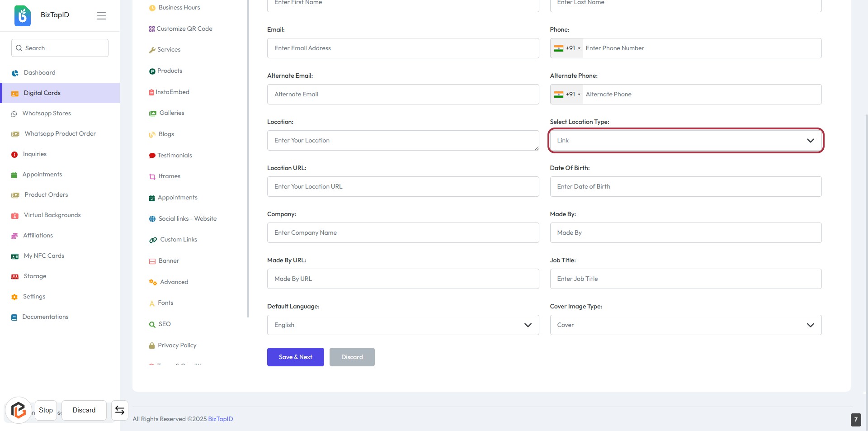Screen dimensions: 868x431
Task: Open the Social links - Website section
Action: tap(187, 219)
